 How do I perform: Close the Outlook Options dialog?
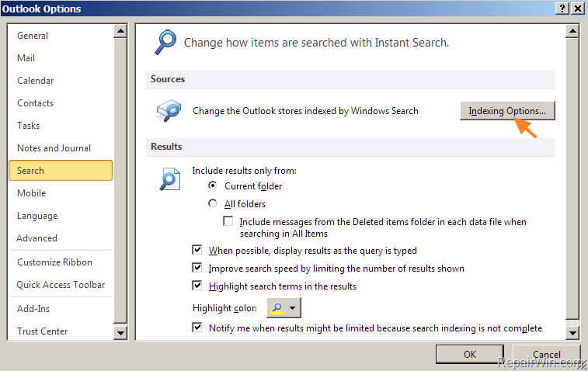[578, 9]
